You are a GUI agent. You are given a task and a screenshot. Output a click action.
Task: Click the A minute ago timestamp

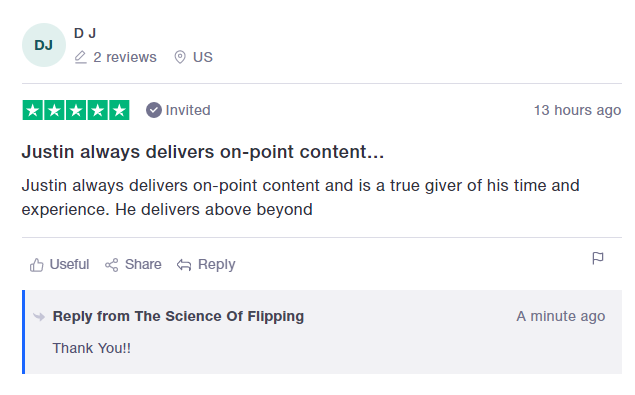pos(560,316)
